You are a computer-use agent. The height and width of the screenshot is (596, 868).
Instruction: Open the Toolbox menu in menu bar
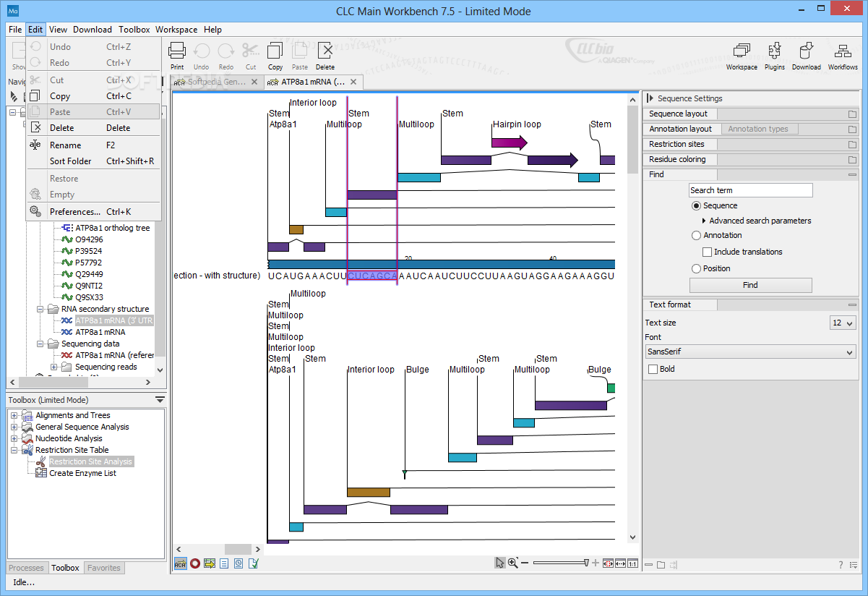pos(134,30)
